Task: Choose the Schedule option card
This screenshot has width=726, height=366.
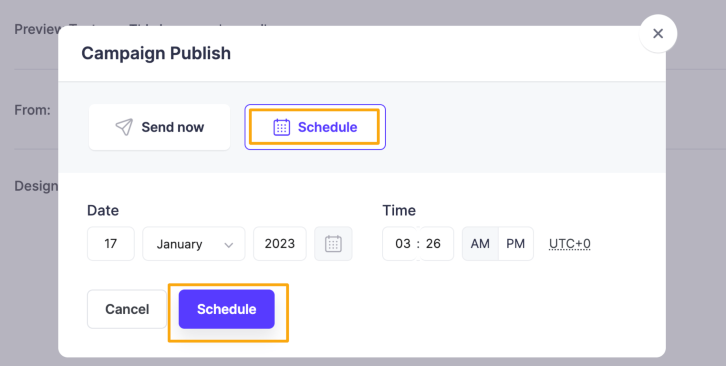Action: click(x=315, y=127)
